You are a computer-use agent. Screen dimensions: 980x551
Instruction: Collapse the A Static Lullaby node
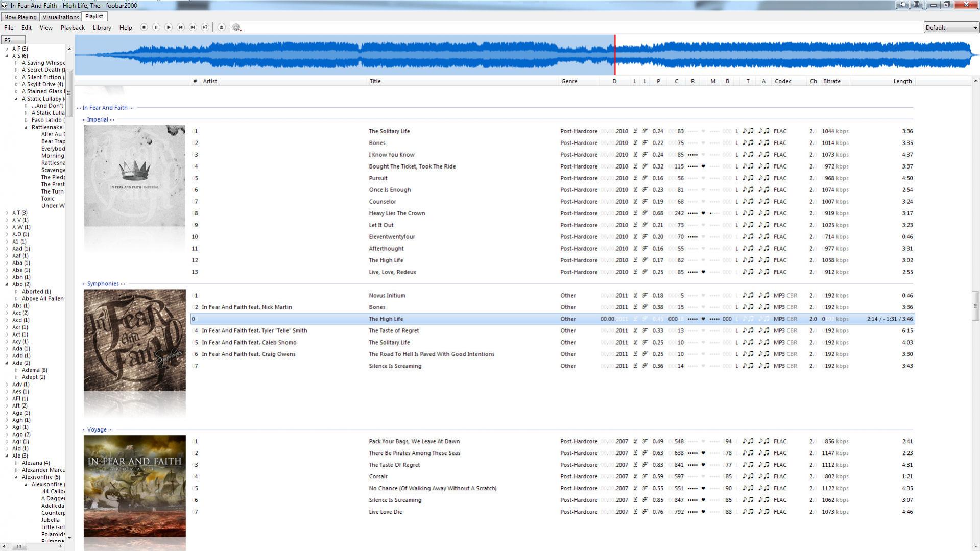coord(16,99)
